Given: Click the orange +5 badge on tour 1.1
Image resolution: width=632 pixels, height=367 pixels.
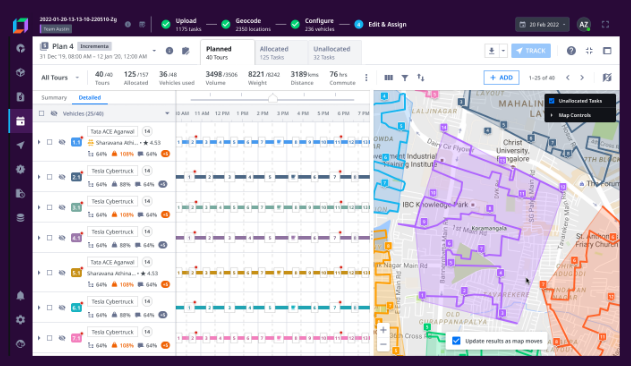Looking at the screenshot, I should (x=165, y=154).
